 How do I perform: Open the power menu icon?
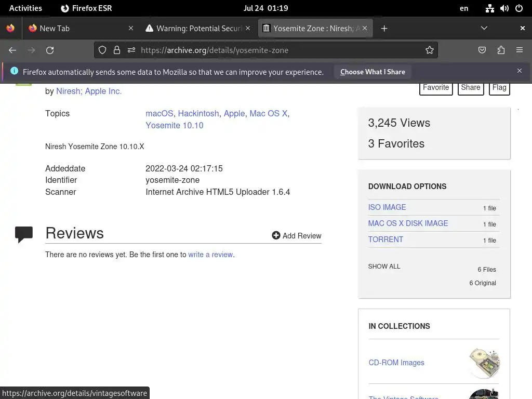[x=519, y=8]
